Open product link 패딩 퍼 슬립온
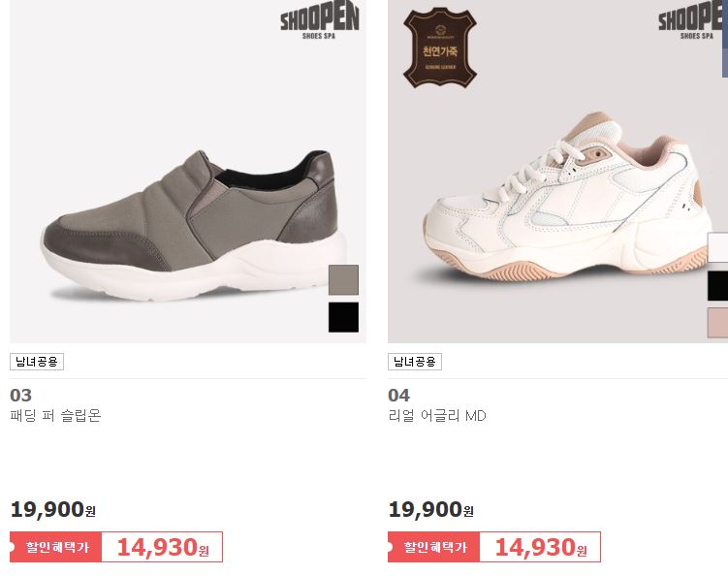 coord(55,415)
